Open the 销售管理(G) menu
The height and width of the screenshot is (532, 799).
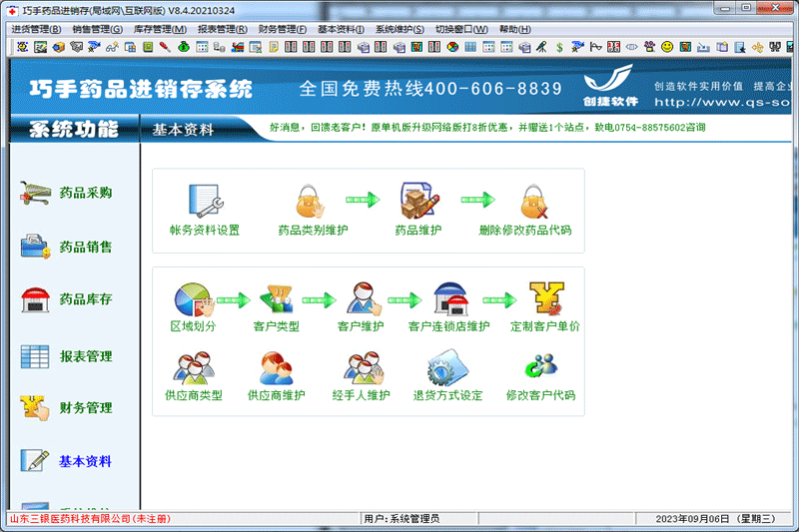(97, 29)
